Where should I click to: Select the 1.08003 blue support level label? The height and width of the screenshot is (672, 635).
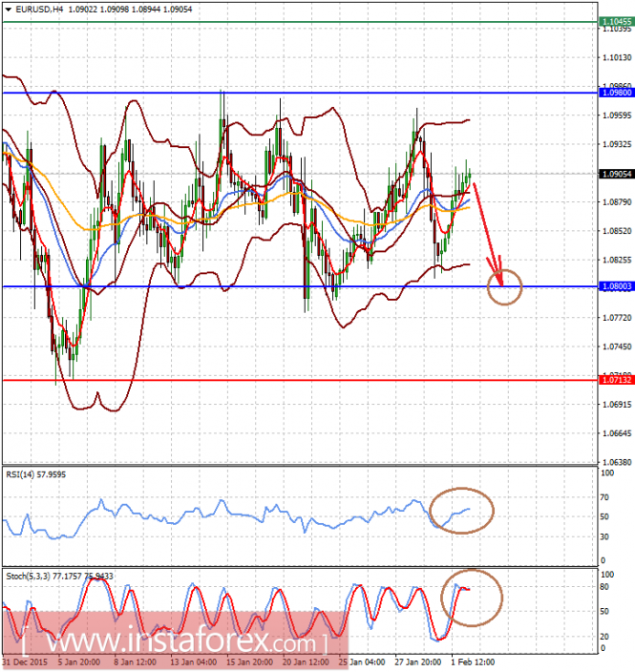pyautogui.click(x=617, y=286)
